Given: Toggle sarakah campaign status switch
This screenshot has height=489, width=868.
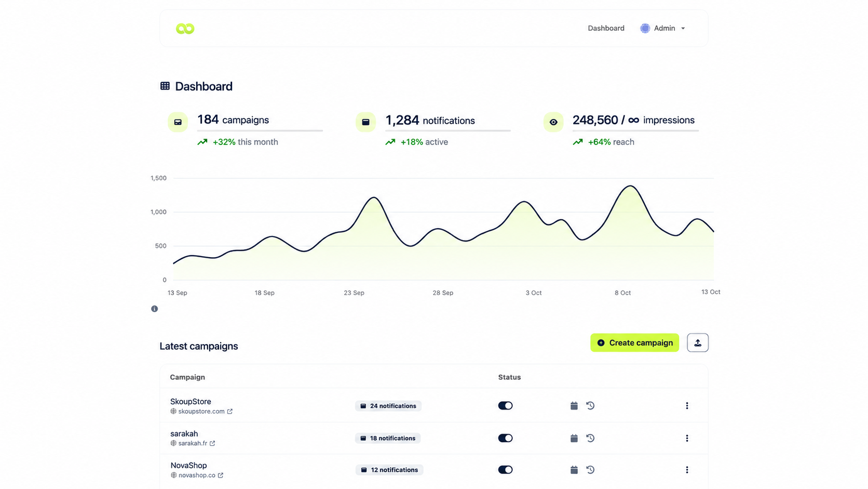Looking at the screenshot, I should (x=505, y=438).
